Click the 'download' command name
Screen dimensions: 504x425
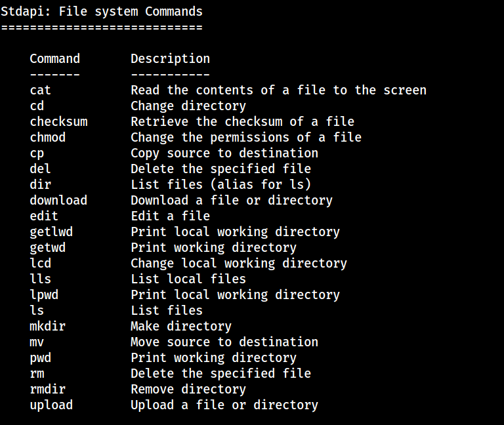coord(58,201)
